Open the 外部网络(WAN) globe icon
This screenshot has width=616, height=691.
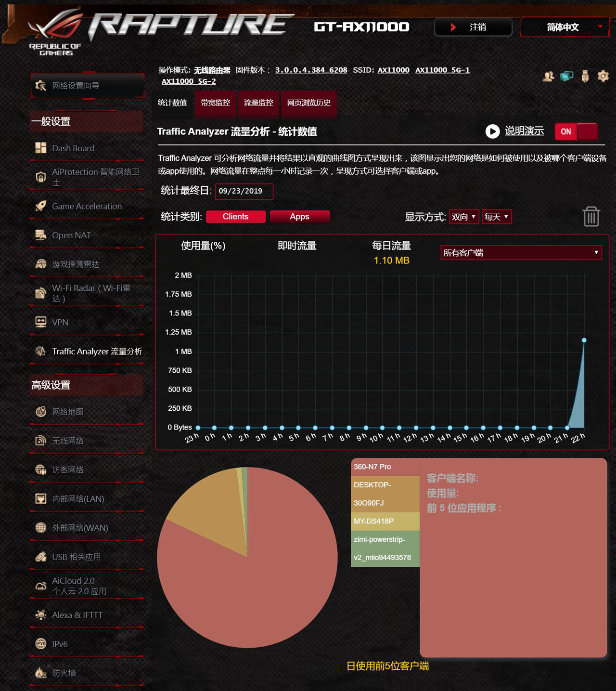pyautogui.click(x=41, y=528)
